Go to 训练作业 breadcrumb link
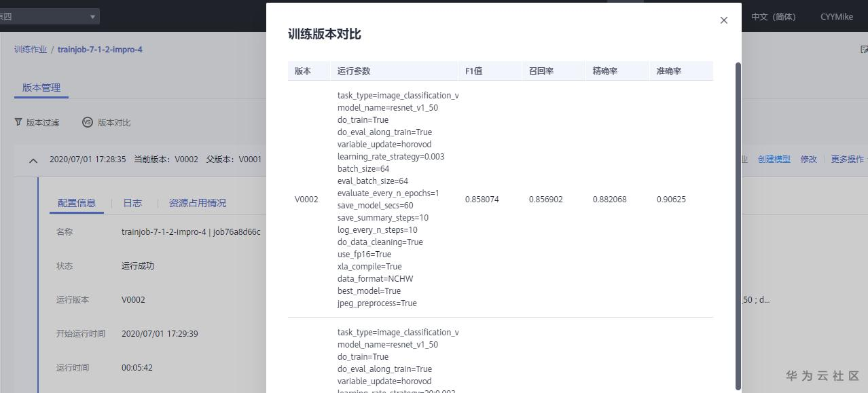868x393 pixels. (31, 50)
